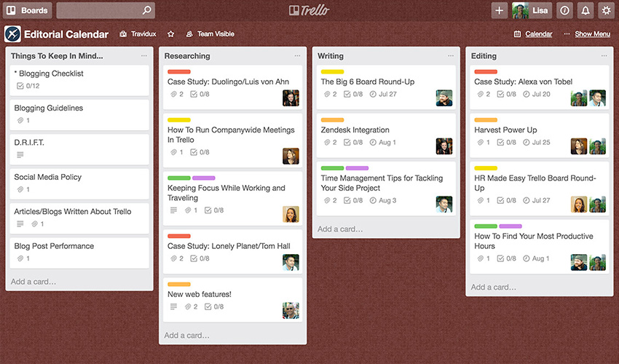The width and height of the screenshot is (619, 364).
Task: Star the Editorial Calendar board
Action: click(x=170, y=34)
